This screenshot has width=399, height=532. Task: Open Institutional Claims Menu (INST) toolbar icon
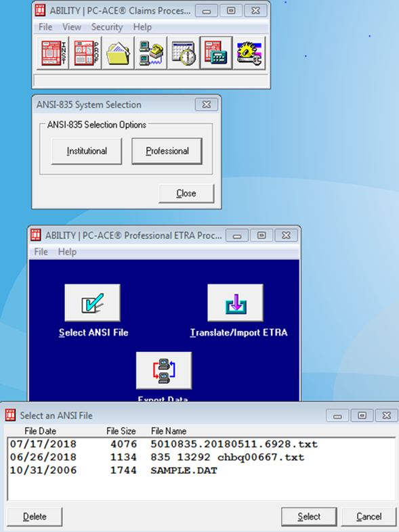[54, 53]
